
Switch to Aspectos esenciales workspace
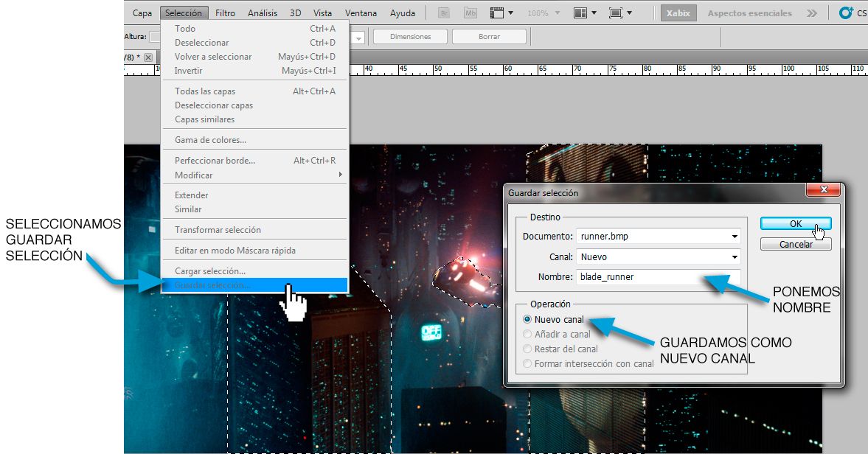749,13
